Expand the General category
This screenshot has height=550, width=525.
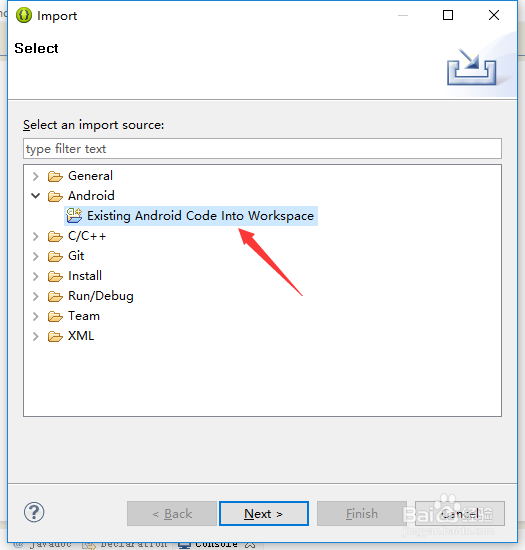point(35,176)
